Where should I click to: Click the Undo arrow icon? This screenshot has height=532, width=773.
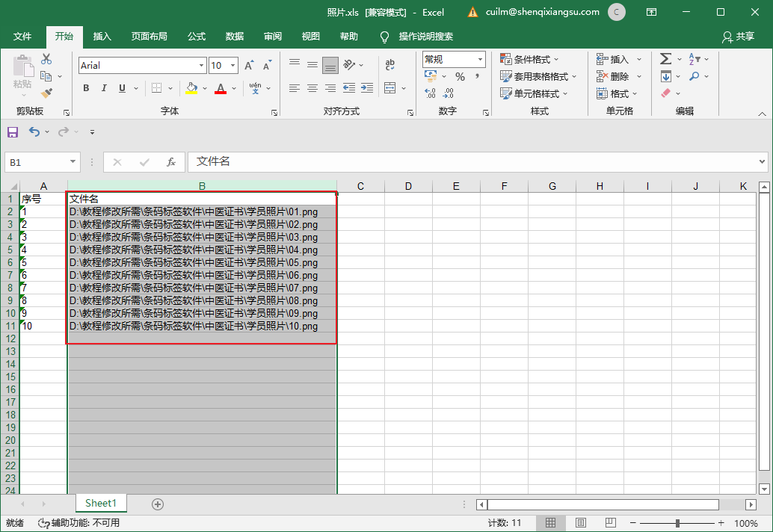click(x=34, y=132)
